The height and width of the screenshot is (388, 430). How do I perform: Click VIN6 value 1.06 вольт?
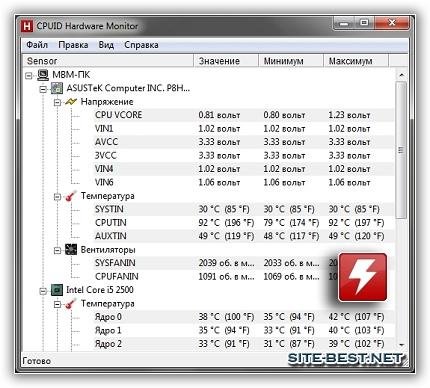pyautogui.click(x=219, y=182)
